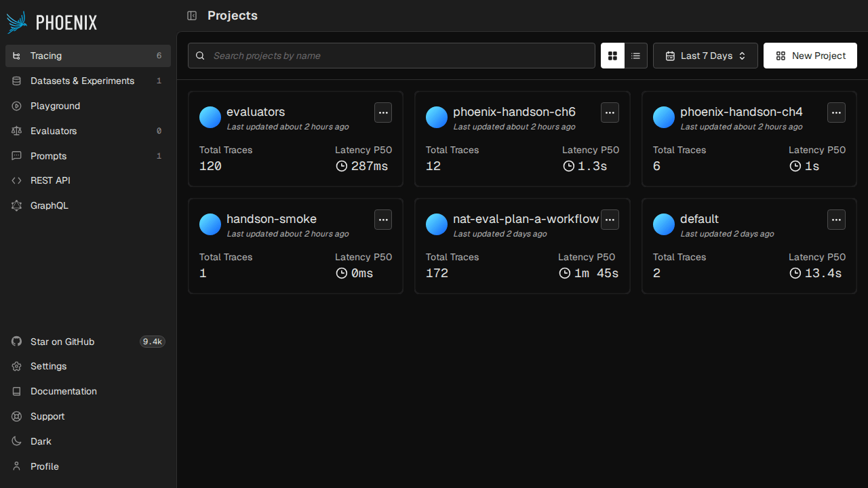This screenshot has height=488, width=868.
Task: Click the nat-eval-plan-a-workflow project avatar
Action: point(437,224)
